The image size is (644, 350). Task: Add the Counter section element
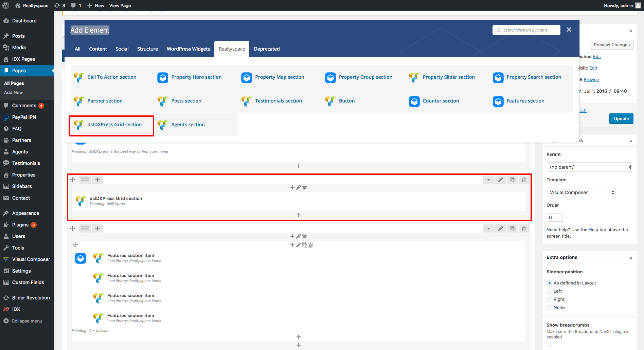tap(448, 101)
